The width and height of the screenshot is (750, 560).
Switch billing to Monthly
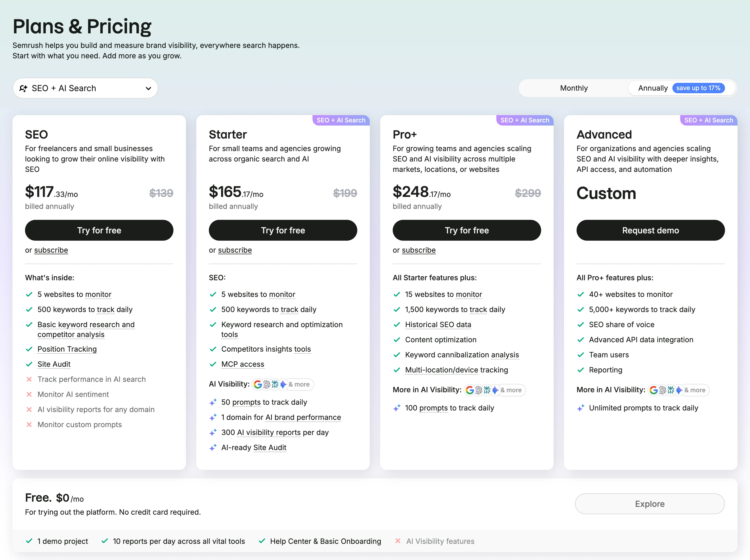tap(573, 88)
